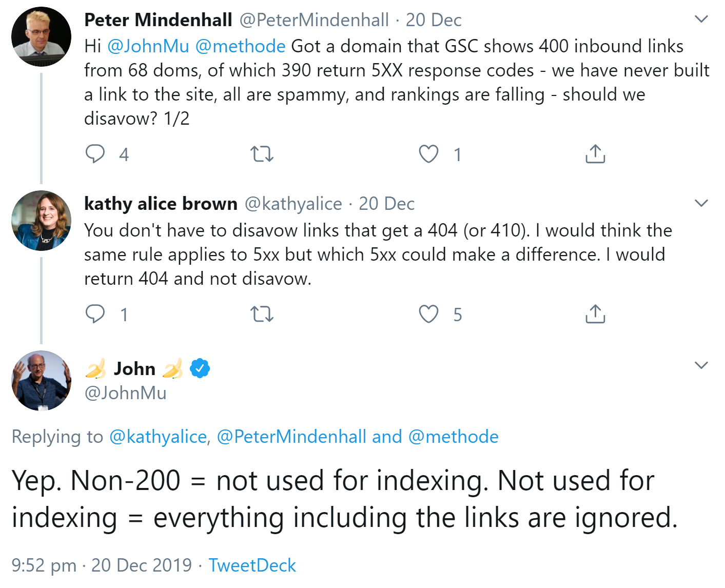Like kathy alice brown's tweet

point(428,314)
